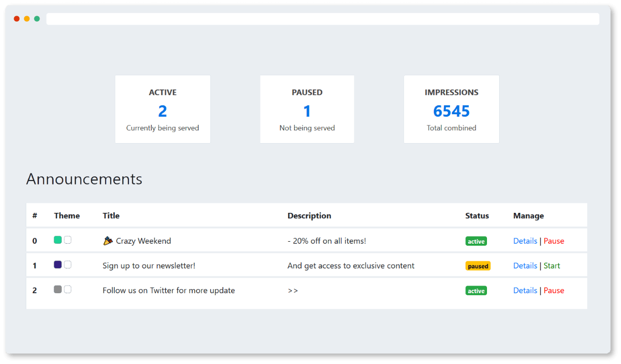Click 'Total combined' caption

452,128
